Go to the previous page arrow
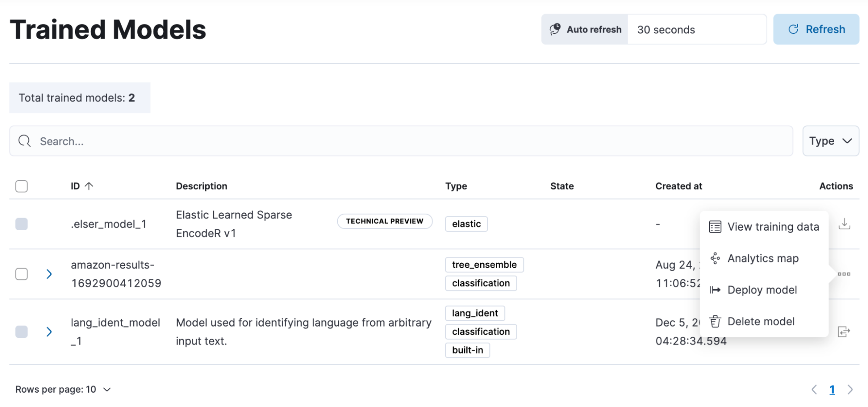Image resolution: width=868 pixels, height=407 pixels. (814, 390)
